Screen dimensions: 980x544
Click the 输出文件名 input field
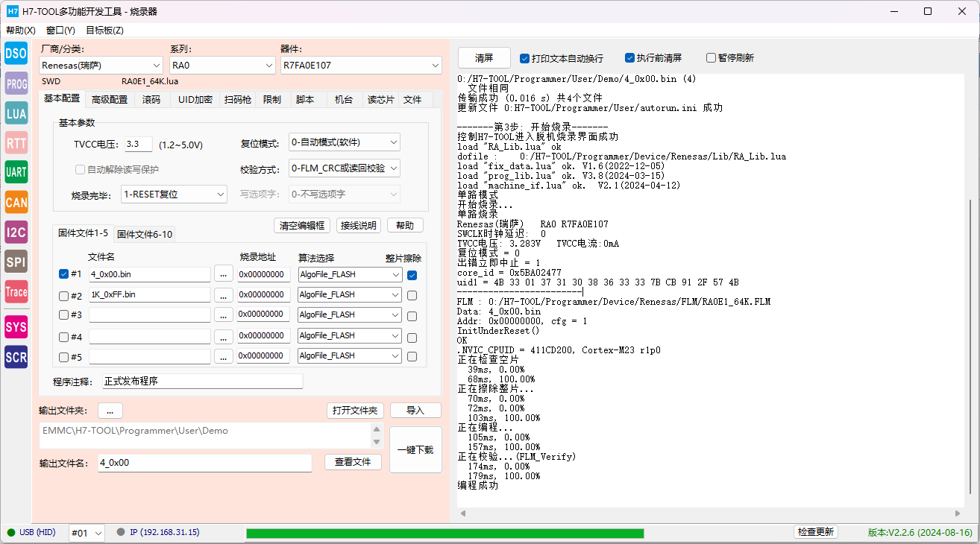click(x=204, y=463)
